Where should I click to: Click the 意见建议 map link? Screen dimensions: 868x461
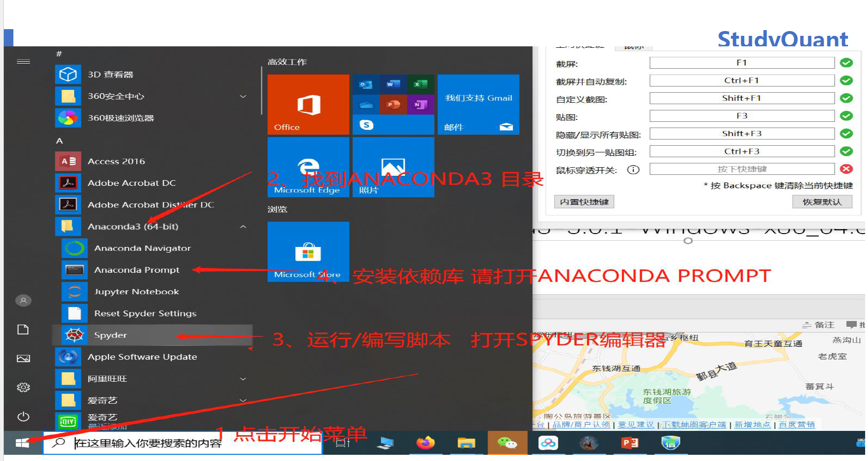pos(636,425)
